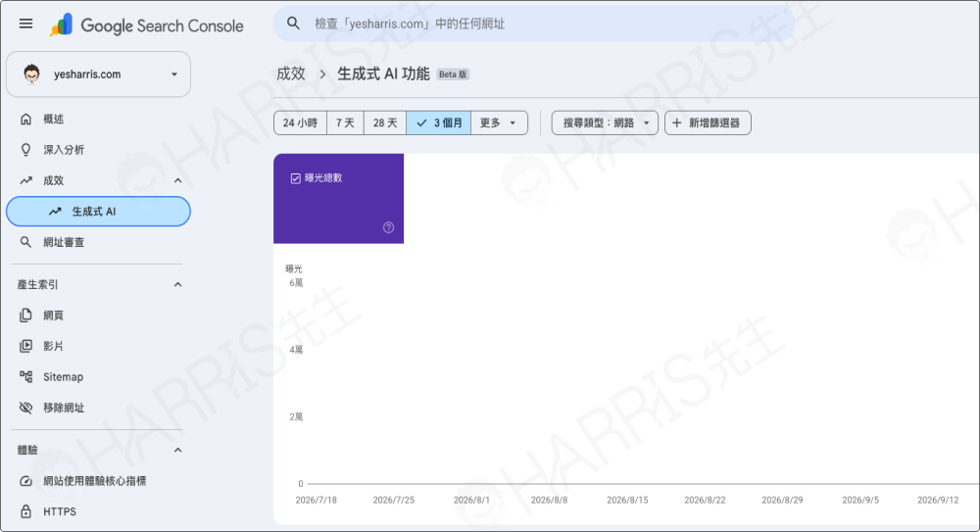The width and height of the screenshot is (980, 532).
Task: Click the 成效 breadcrumb link
Action: click(291, 73)
